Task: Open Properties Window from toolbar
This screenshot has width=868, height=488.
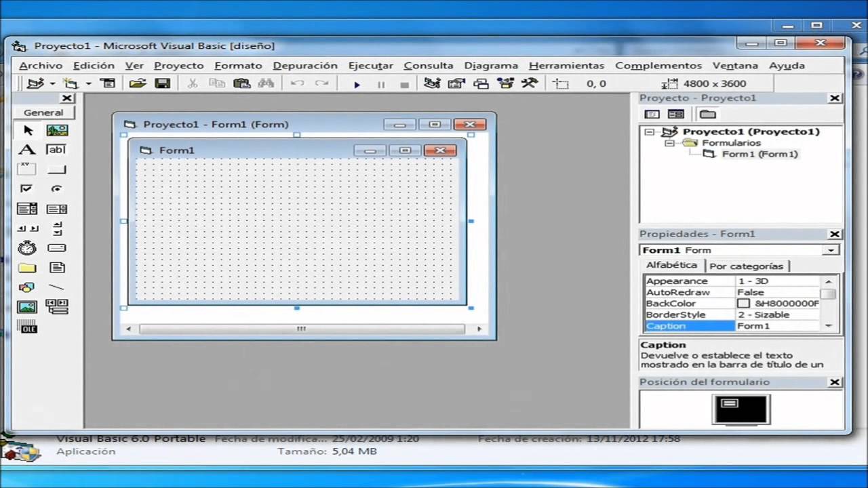Action: 456,83
